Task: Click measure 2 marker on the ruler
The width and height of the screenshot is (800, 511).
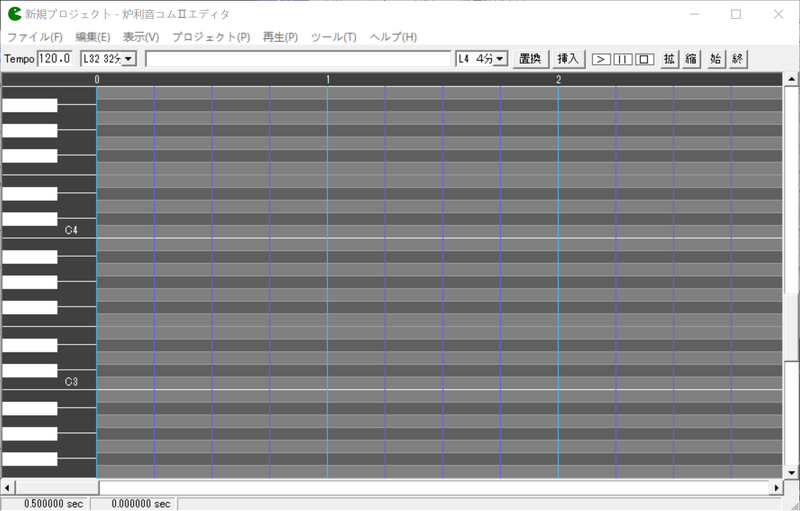Action: (x=558, y=79)
